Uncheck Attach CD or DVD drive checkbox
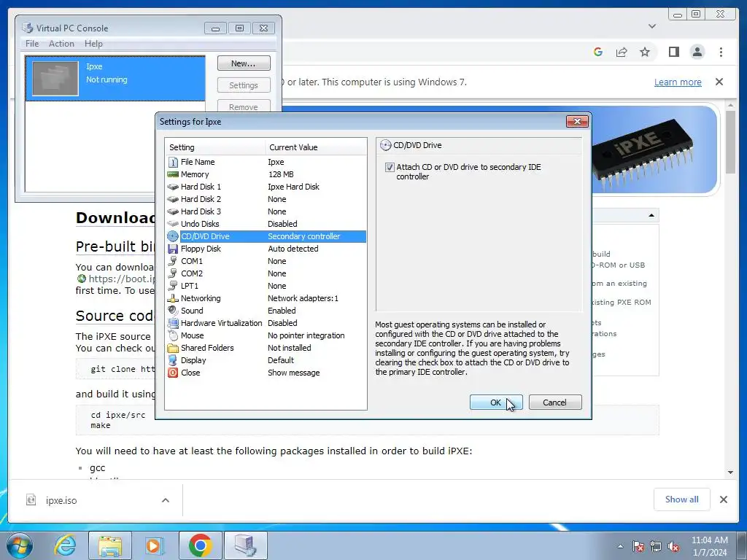The image size is (747, 560). pos(390,167)
